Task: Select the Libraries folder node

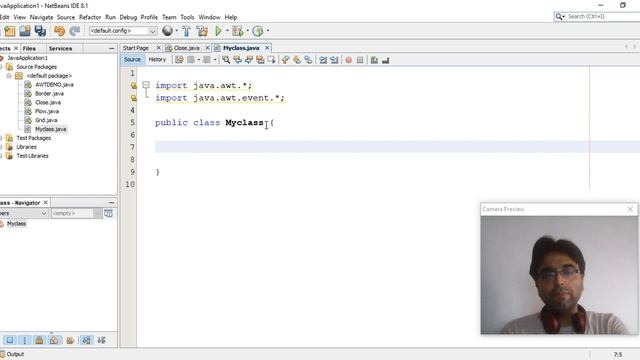Action: 27,147
